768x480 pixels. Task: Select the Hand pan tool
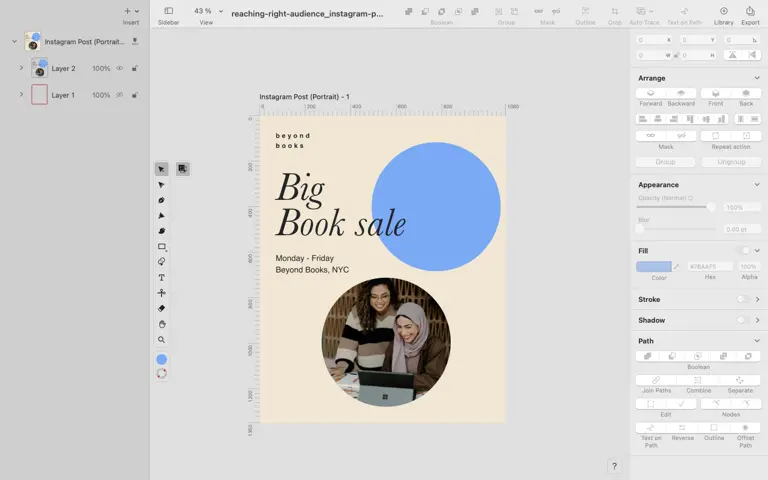point(161,324)
